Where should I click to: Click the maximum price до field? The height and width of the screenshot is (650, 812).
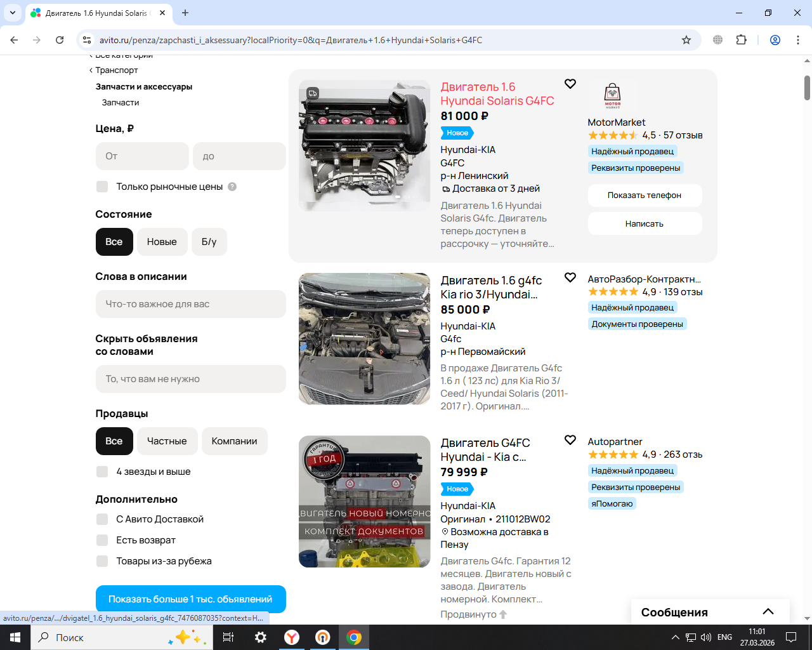pos(239,156)
